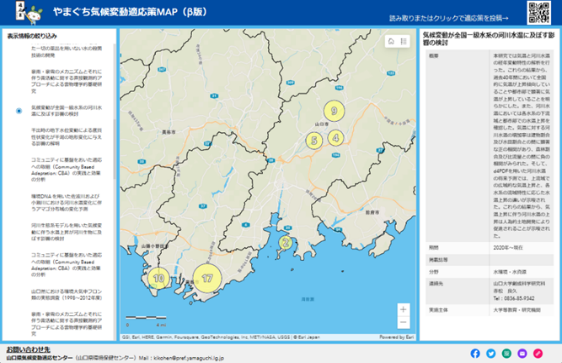
Task: Select the yellow cluster marker labeled 9
Action: point(334,111)
